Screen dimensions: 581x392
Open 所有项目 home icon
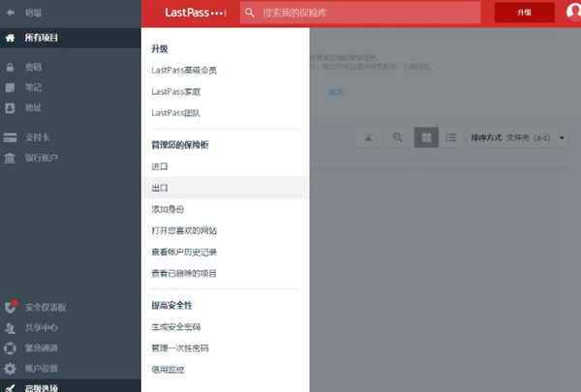point(11,38)
